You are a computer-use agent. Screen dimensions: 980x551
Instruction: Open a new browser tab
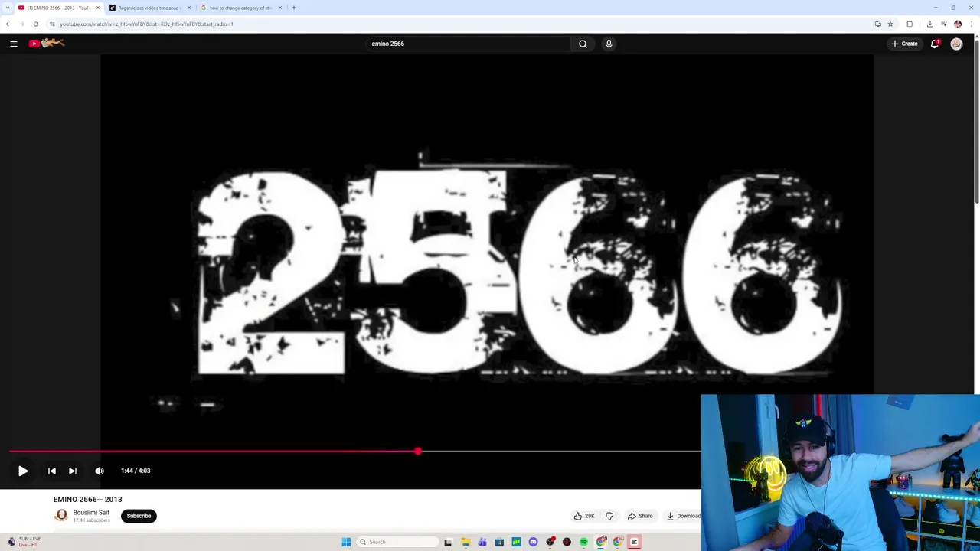click(294, 8)
